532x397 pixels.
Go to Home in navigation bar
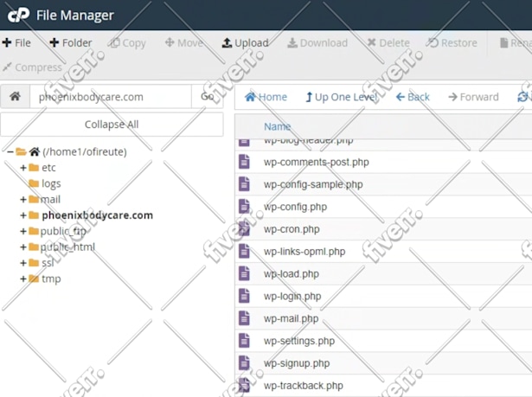266,97
